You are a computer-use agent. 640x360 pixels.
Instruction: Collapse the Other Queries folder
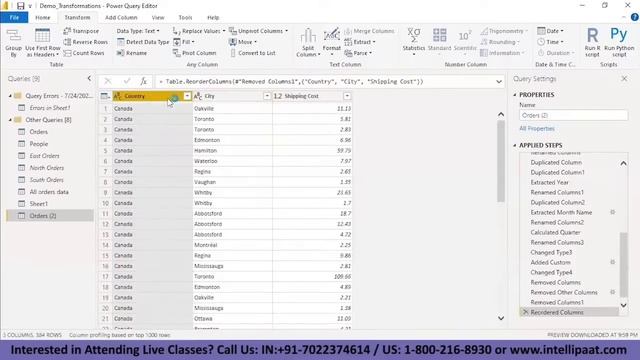10,120
